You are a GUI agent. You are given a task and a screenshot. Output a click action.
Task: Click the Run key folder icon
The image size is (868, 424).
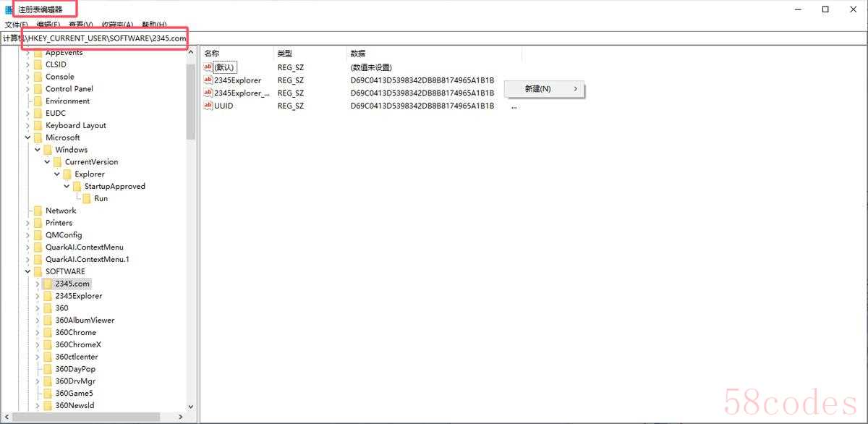(87, 198)
